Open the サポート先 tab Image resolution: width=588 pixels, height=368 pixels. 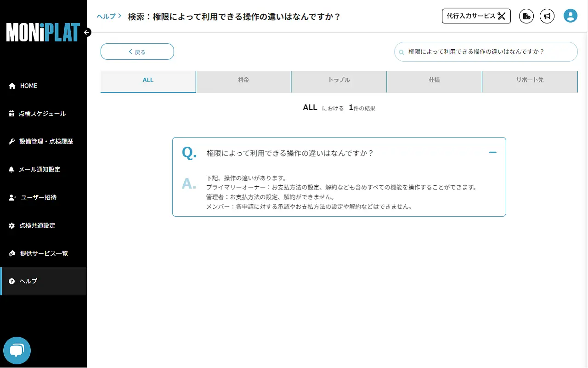click(530, 80)
